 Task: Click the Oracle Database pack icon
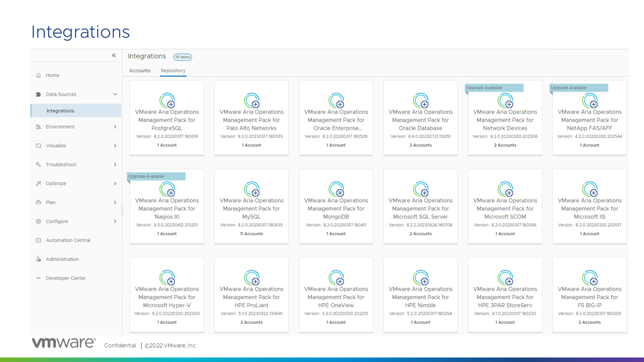(x=421, y=101)
